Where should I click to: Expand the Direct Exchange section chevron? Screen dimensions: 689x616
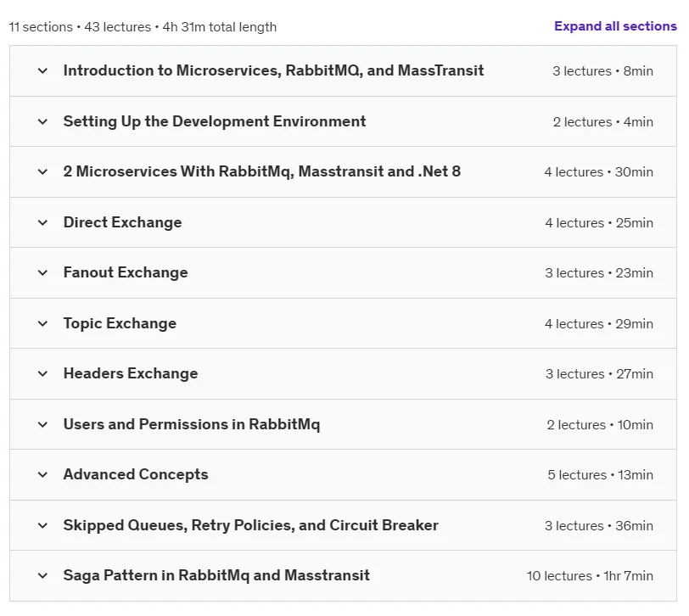(x=42, y=223)
